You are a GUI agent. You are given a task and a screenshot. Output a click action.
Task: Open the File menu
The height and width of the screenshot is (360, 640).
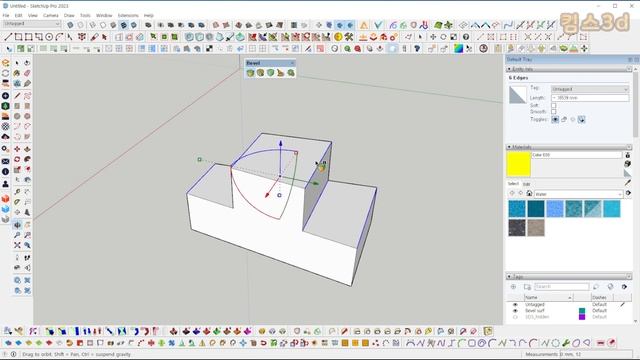(x=6, y=16)
